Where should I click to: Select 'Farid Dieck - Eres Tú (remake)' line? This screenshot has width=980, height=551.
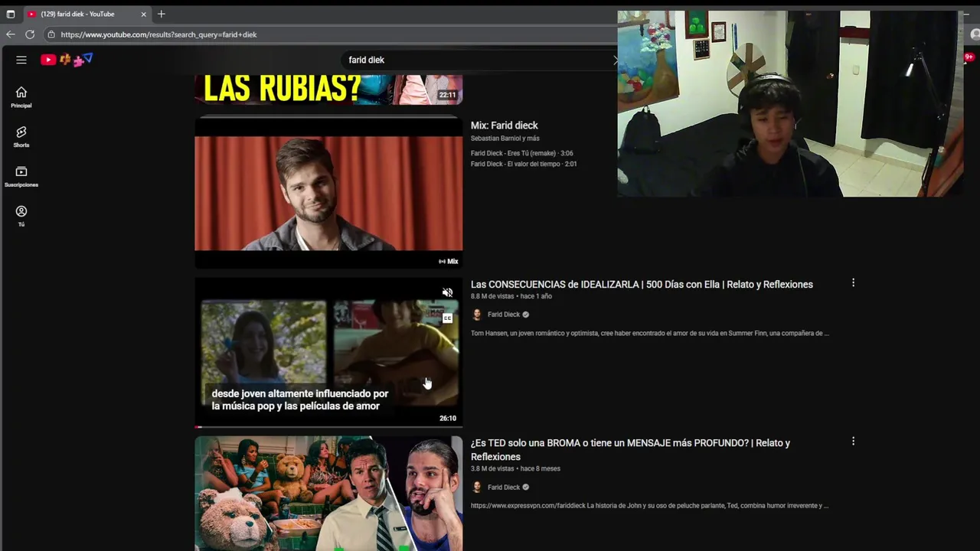[522, 153]
